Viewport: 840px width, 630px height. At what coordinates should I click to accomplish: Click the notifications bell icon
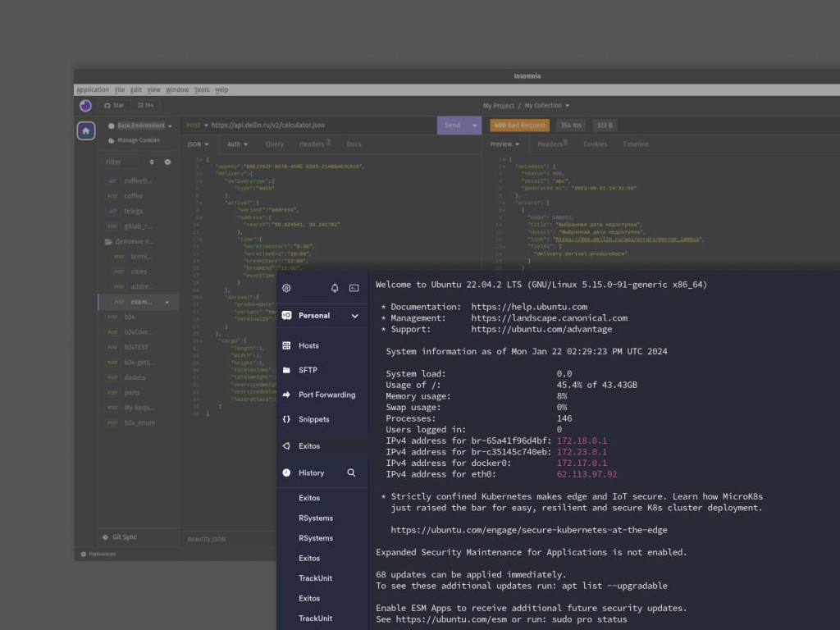pyautogui.click(x=335, y=288)
